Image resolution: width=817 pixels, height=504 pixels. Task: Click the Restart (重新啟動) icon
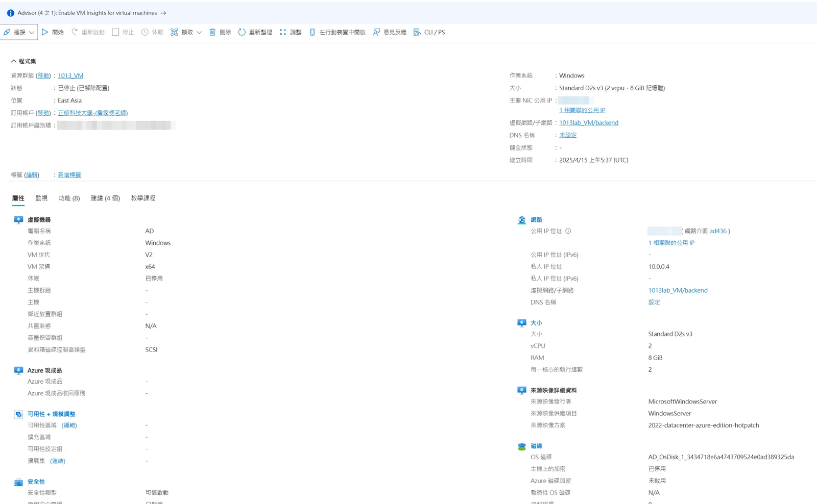75,32
